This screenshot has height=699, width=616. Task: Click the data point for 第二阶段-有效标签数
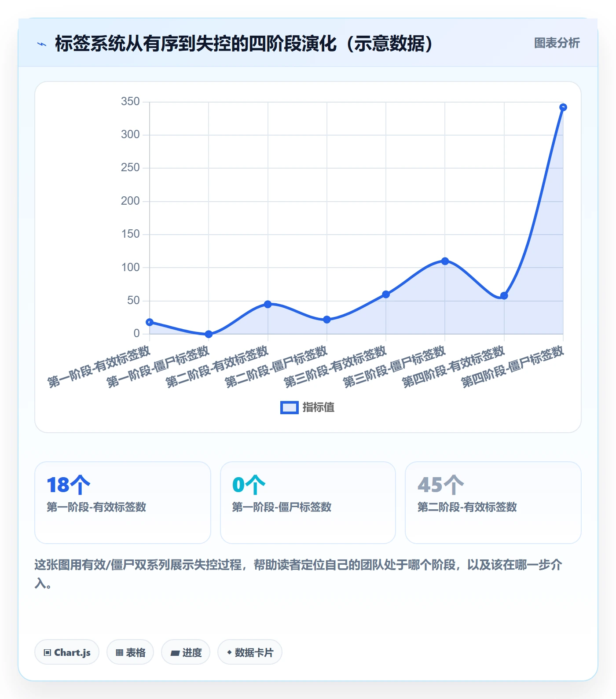click(x=268, y=304)
